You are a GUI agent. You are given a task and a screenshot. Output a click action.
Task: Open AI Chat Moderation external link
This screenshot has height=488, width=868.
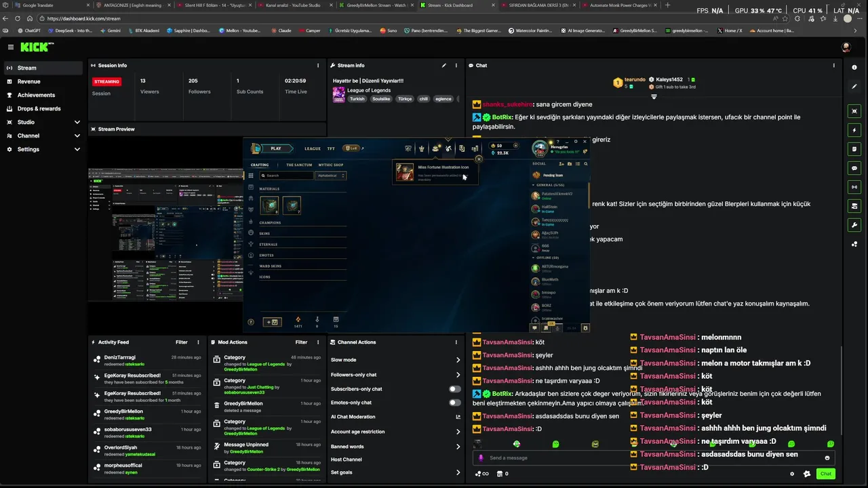tap(458, 417)
